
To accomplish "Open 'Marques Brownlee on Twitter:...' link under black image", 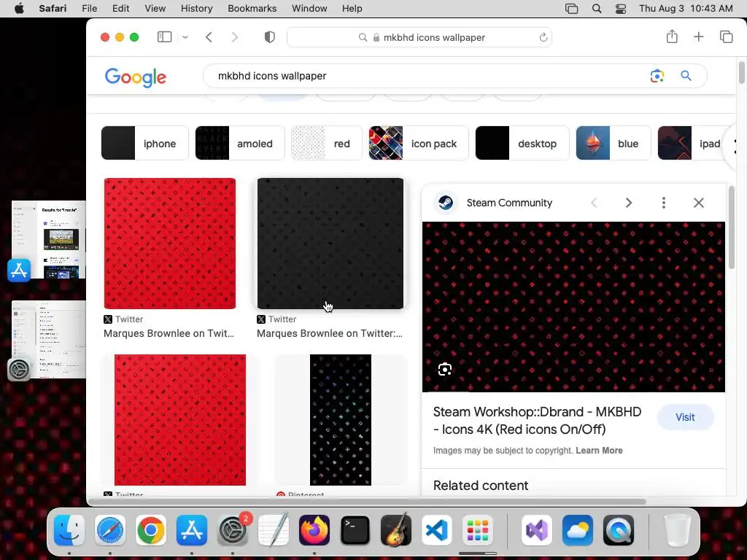I will coord(330,333).
